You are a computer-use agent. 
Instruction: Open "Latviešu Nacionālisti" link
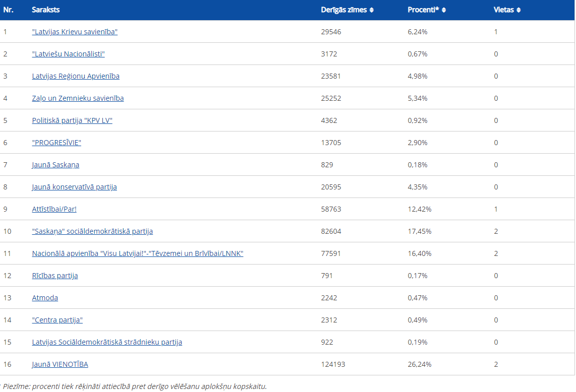coord(68,54)
